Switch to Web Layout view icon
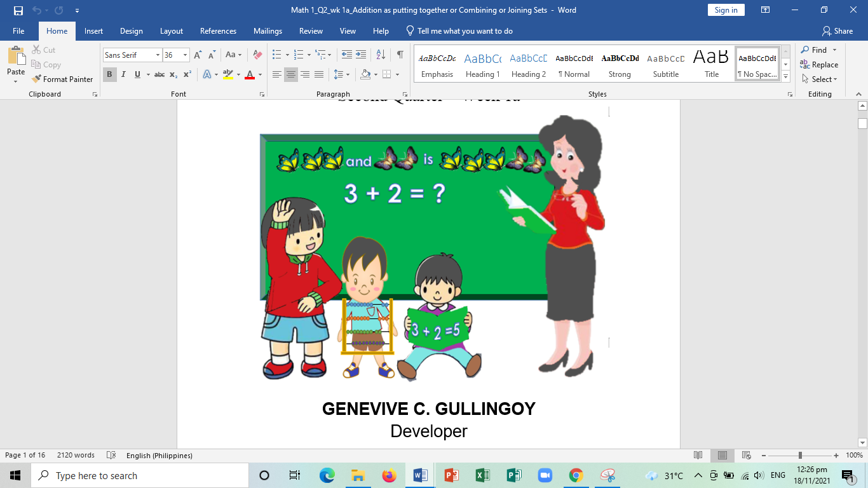Screen dimensions: 868x488 tap(747, 455)
